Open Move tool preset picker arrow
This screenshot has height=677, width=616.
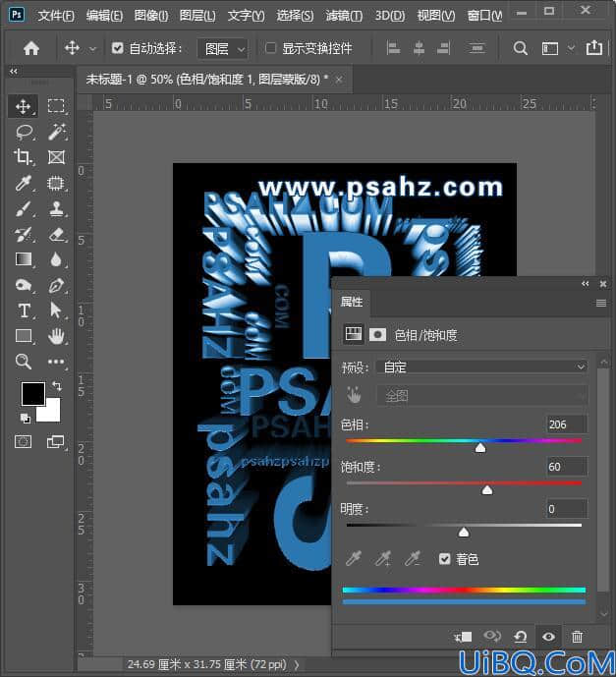coord(92,49)
